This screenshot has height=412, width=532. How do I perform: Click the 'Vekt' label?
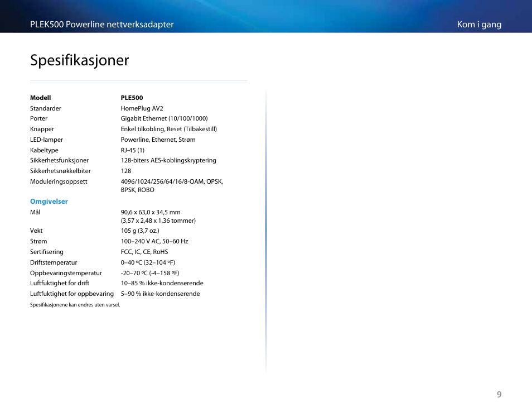tap(36, 231)
